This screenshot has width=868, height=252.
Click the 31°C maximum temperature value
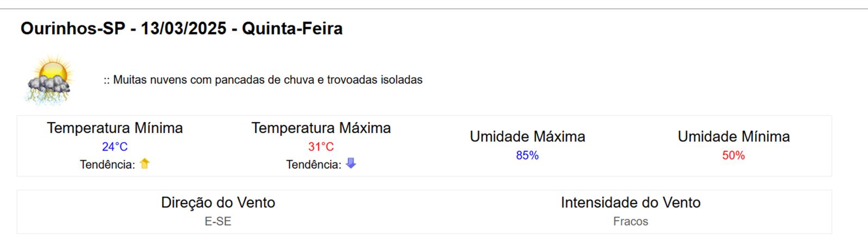[x=321, y=147]
